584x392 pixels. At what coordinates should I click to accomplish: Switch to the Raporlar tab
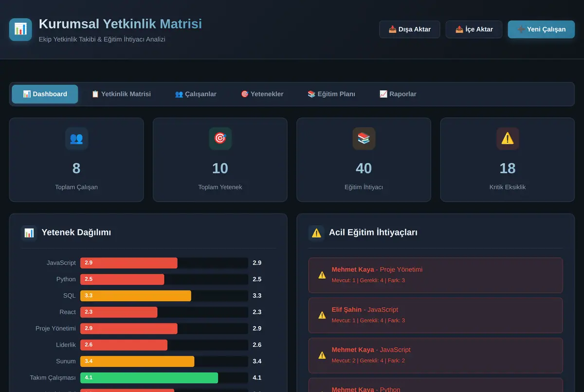tap(398, 94)
